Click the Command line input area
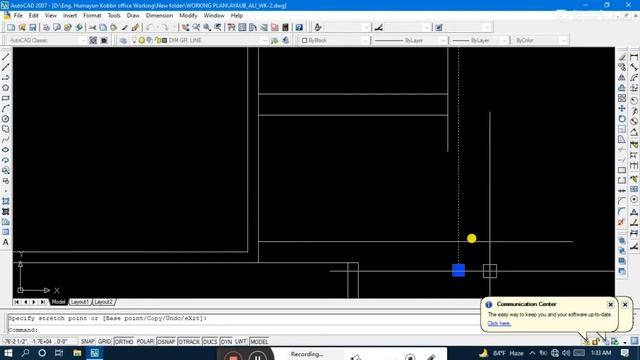 pyautogui.click(x=244, y=330)
